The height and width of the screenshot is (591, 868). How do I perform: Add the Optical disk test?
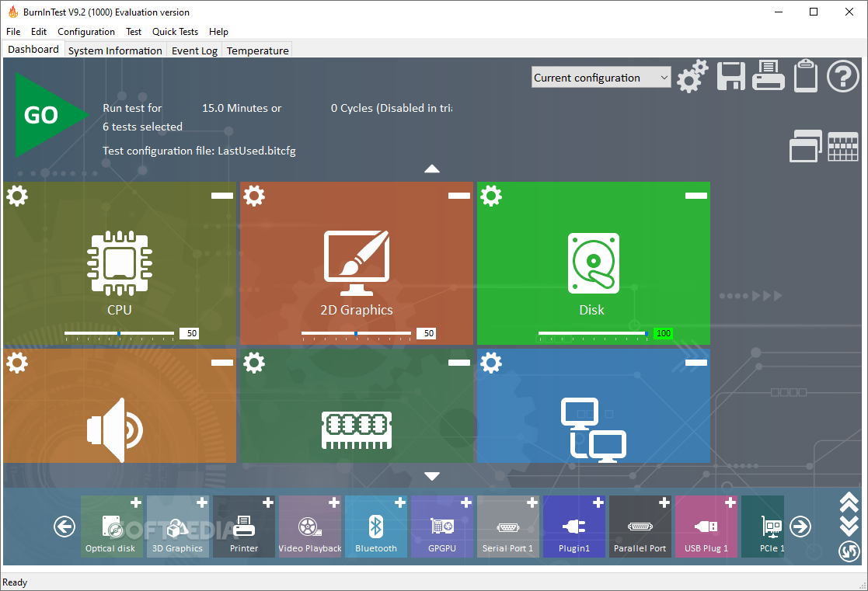point(136,502)
